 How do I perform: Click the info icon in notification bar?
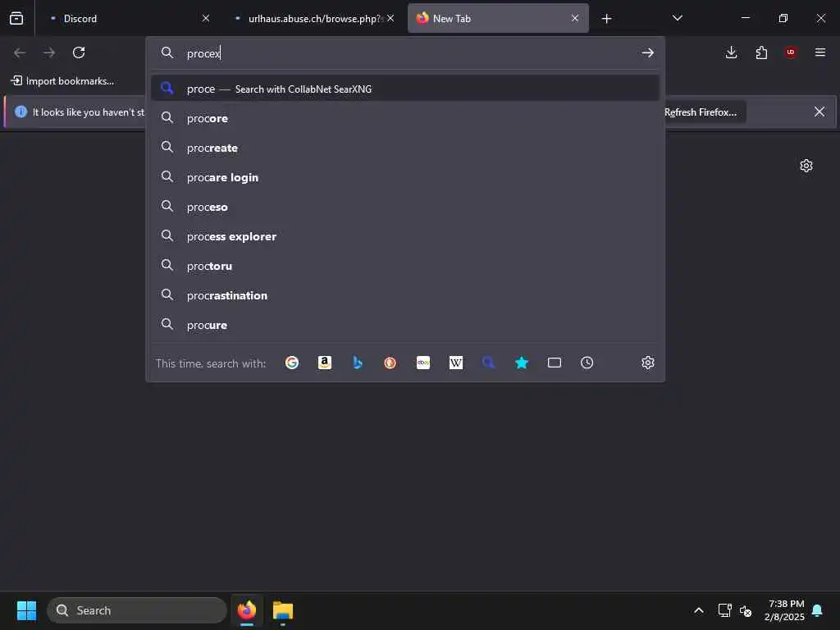[x=21, y=112]
